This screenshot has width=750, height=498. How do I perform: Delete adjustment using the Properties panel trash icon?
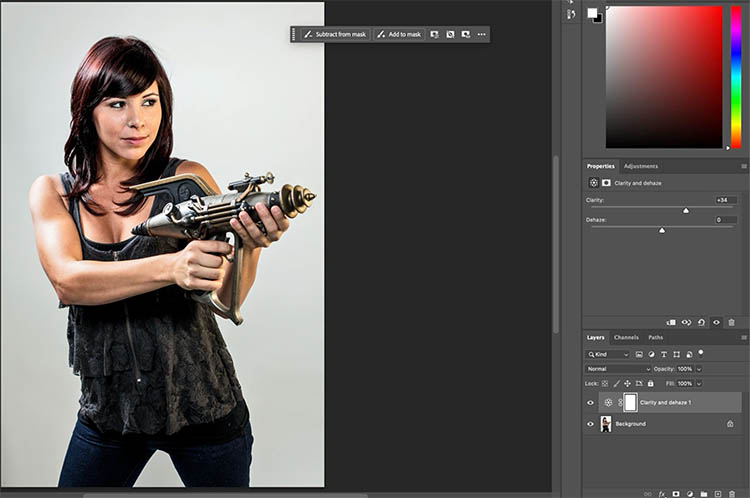click(x=731, y=322)
